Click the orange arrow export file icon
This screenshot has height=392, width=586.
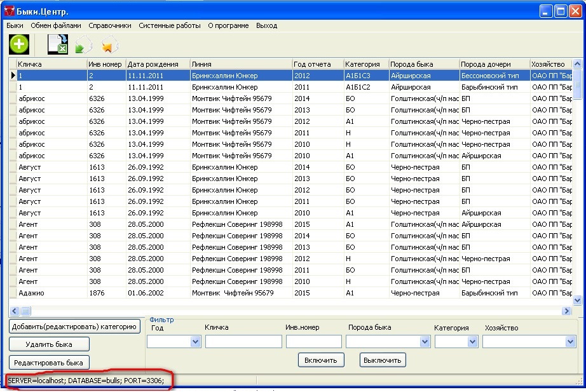tap(109, 44)
